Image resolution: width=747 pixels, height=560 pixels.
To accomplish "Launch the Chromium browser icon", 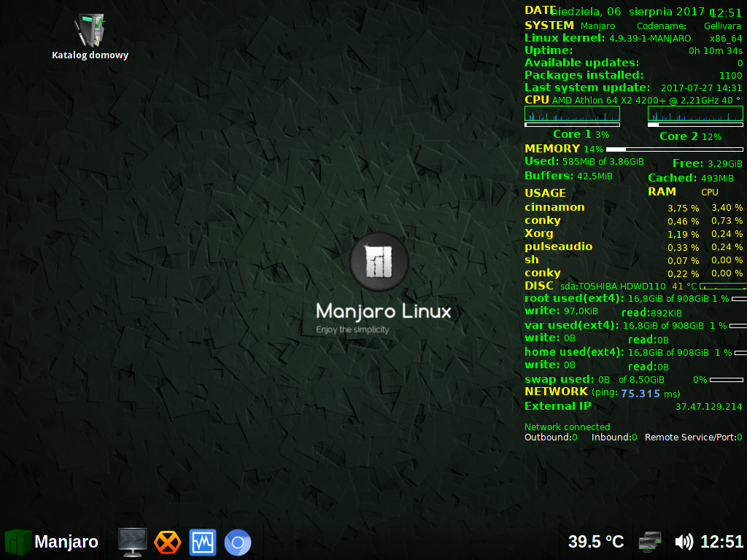I will click(x=238, y=542).
